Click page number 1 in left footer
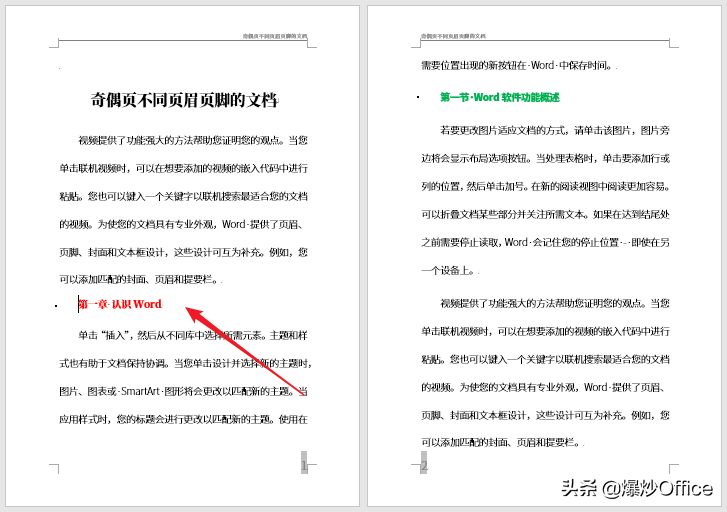 [304, 465]
